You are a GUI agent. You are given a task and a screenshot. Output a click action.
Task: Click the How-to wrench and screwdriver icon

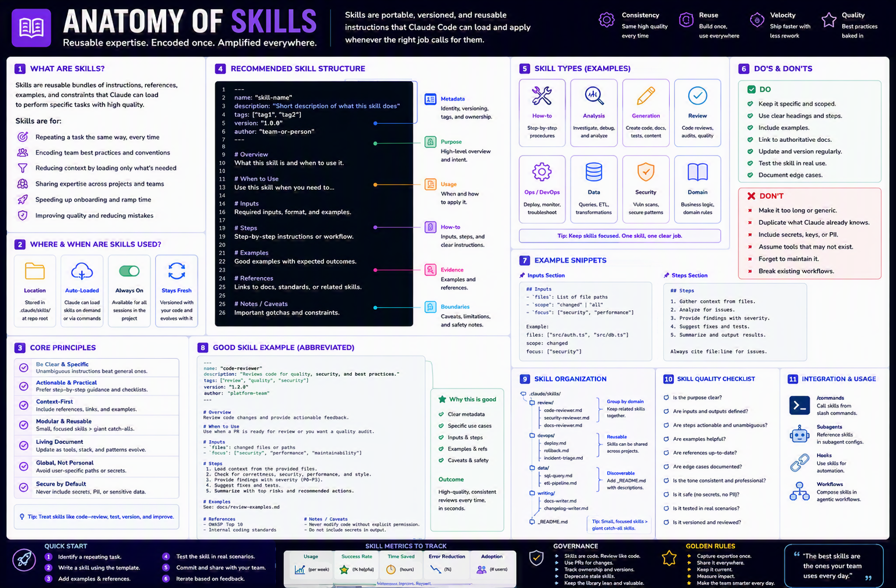point(542,95)
